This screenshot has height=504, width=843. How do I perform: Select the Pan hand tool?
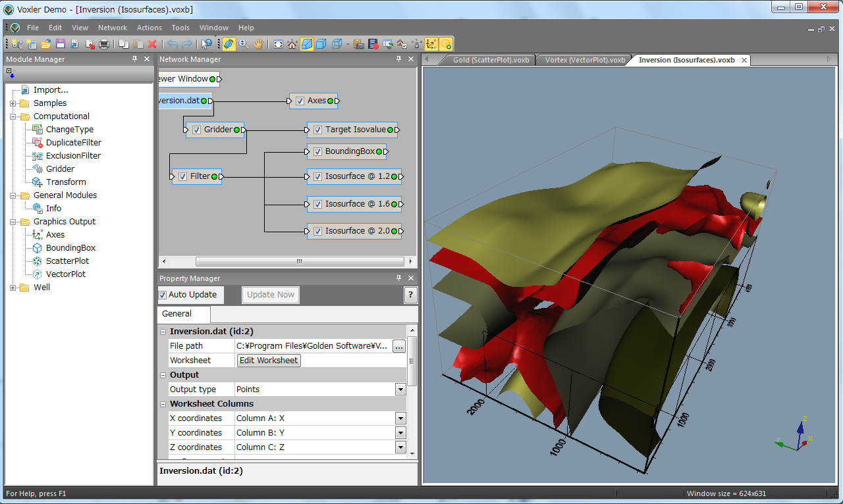point(258,44)
